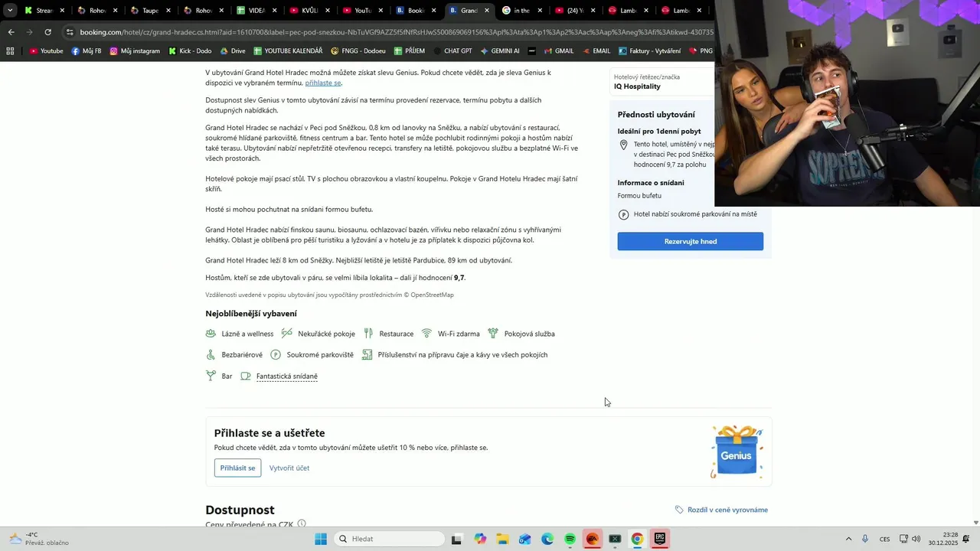Open the EA app taskbar icon
This screenshot has width=980, height=551.
593,539
